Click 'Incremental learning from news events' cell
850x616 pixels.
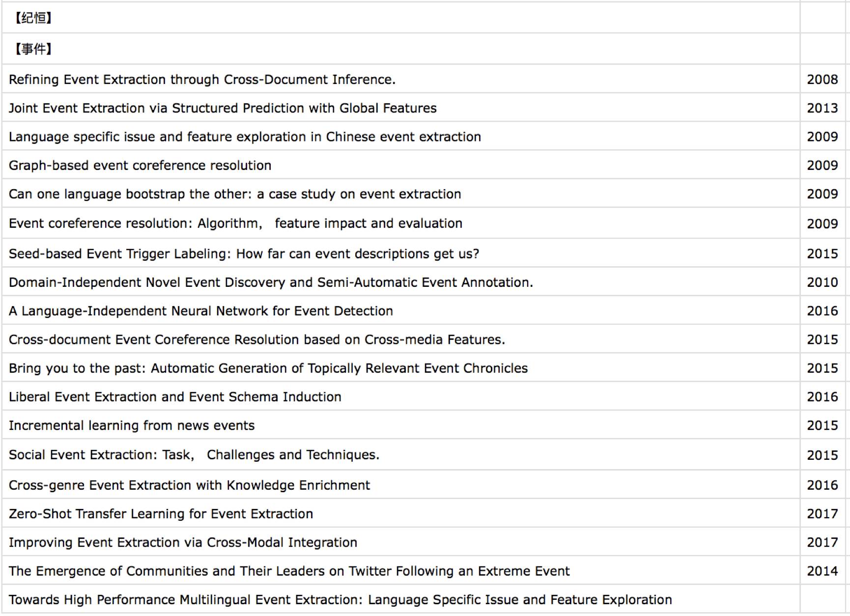401,425
